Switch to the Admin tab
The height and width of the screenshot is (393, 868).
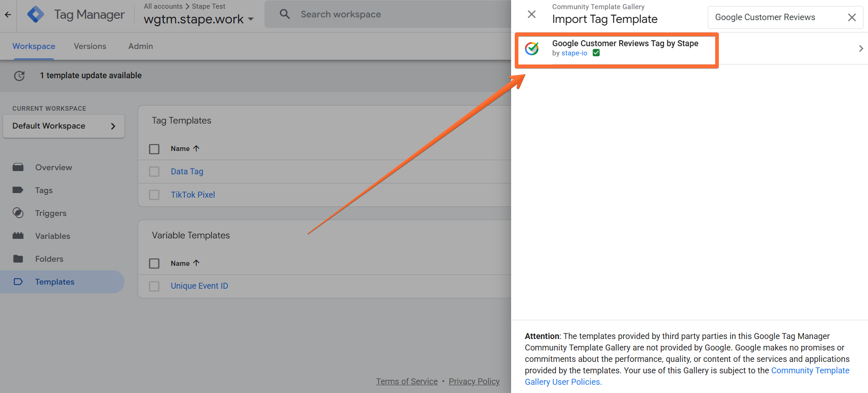tap(140, 46)
